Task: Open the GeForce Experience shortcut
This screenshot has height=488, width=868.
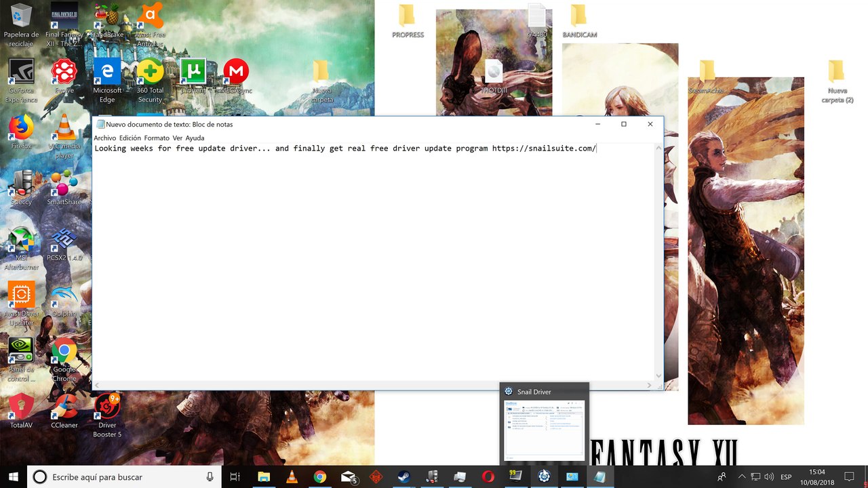Action: point(21,81)
